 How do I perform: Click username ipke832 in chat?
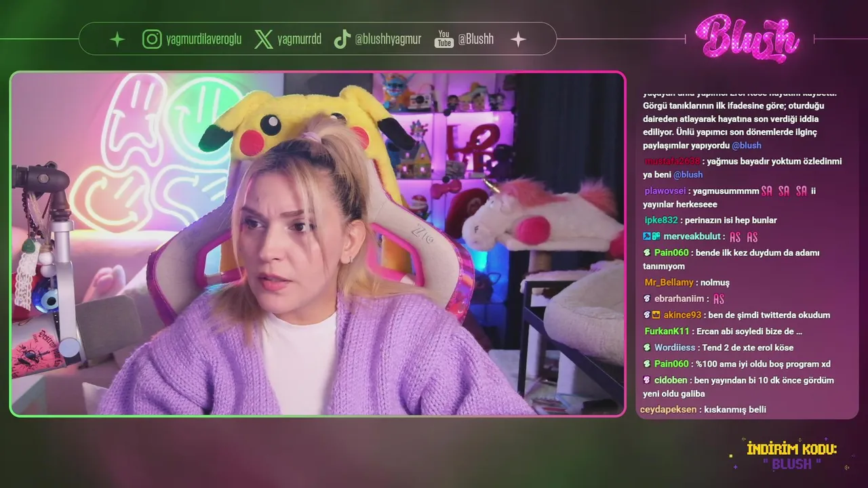click(x=661, y=220)
